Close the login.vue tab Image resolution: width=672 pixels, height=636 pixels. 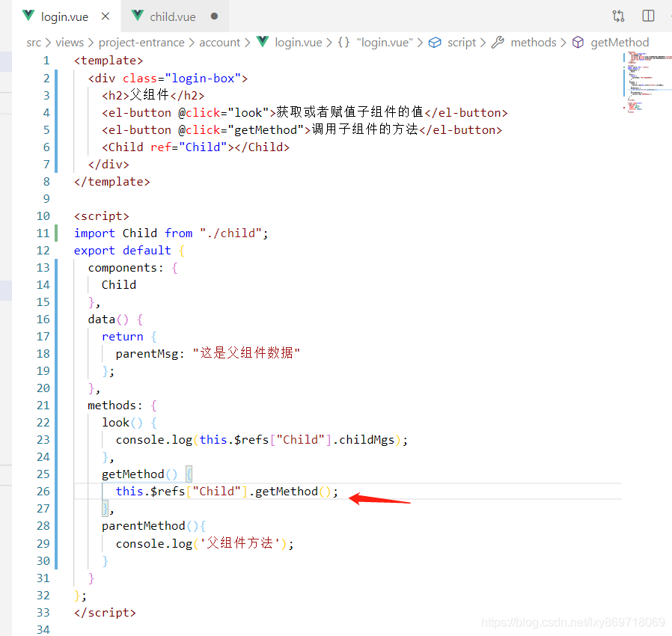[x=106, y=16]
